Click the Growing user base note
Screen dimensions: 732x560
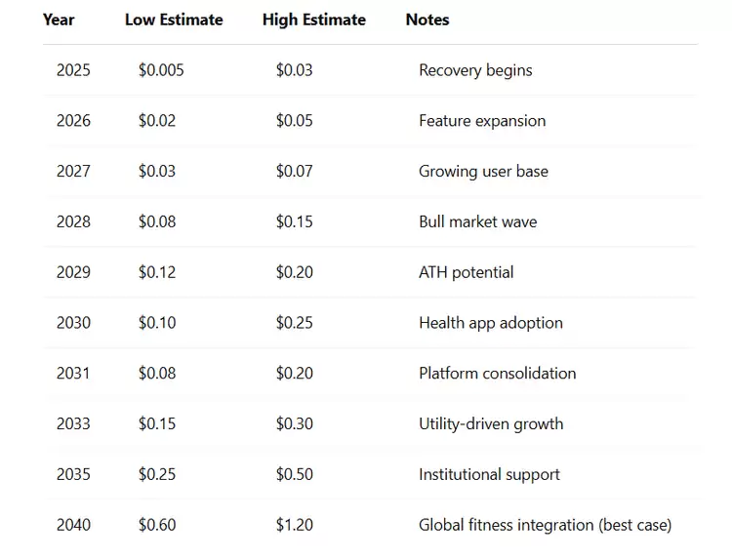(x=483, y=171)
